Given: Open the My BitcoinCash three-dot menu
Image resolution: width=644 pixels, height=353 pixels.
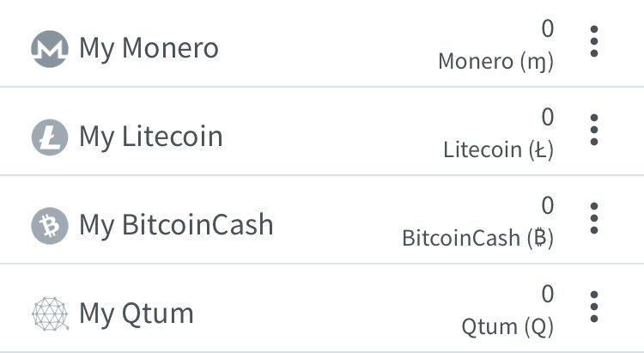Looking at the screenshot, I should coord(594,218).
